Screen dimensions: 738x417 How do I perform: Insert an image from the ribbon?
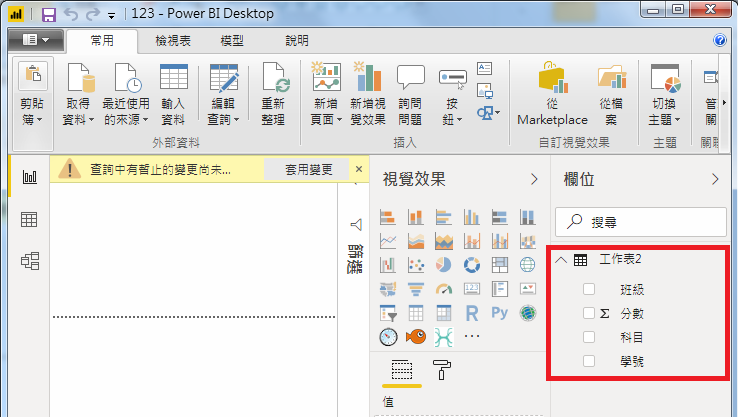[484, 90]
